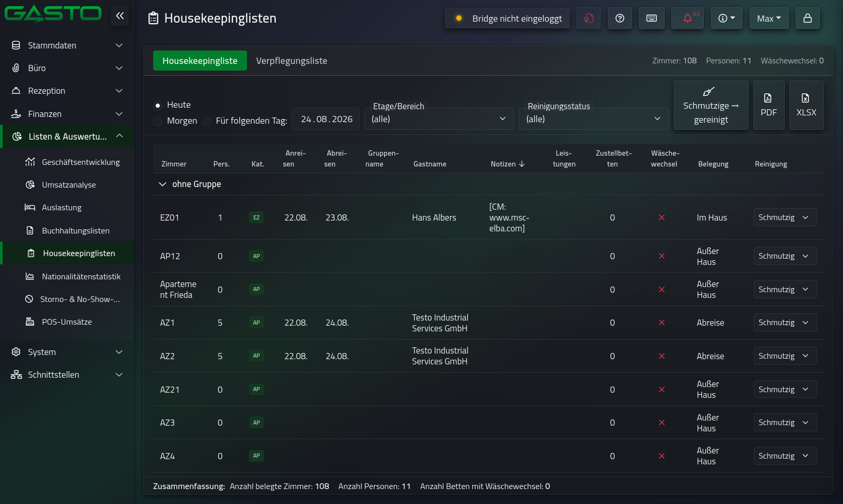This screenshot has width=843, height=504.
Task: Click the help question mark icon
Action: pyautogui.click(x=620, y=18)
